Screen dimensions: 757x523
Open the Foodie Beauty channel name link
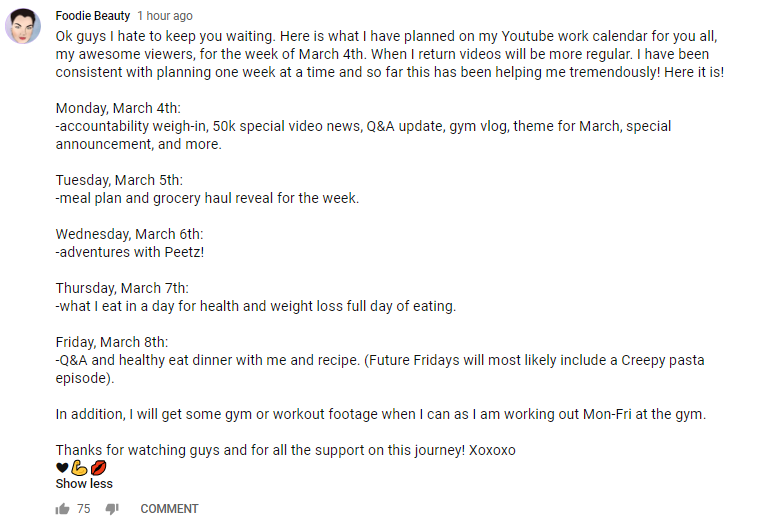93,16
